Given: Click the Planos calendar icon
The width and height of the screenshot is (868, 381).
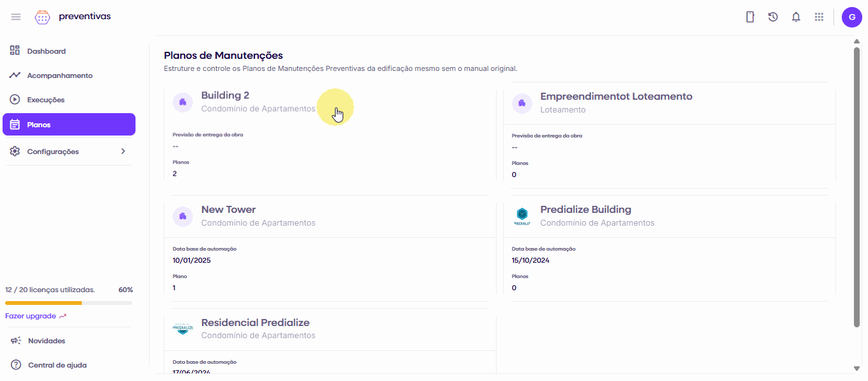Looking at the screenshot, I should pyautogui.click(x=15, y=125).
